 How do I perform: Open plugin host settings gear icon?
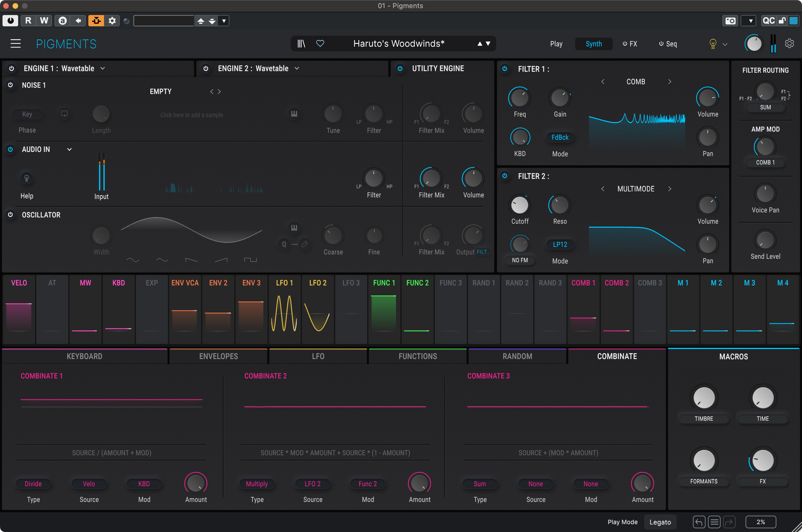(x=112, y=21)
